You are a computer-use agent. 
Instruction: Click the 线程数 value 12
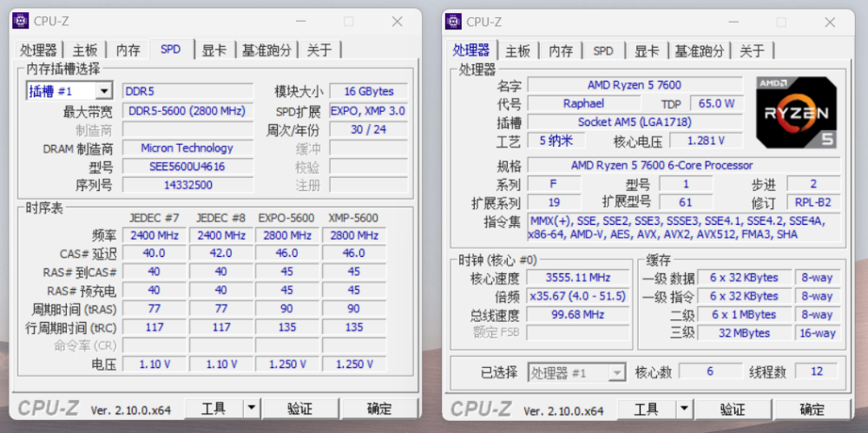click(817, 371)
